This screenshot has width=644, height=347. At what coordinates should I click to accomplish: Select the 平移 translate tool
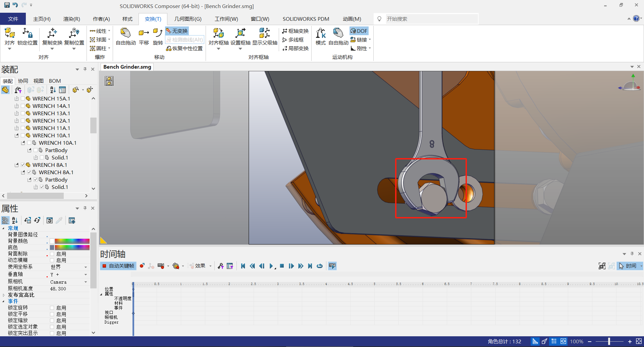(x=144, y=37)
